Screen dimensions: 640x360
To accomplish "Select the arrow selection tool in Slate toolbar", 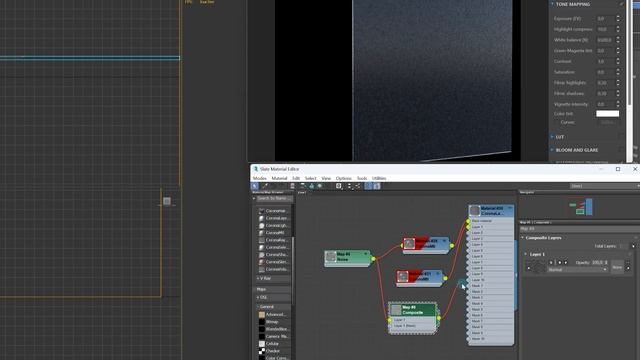I will click(255, 186).
